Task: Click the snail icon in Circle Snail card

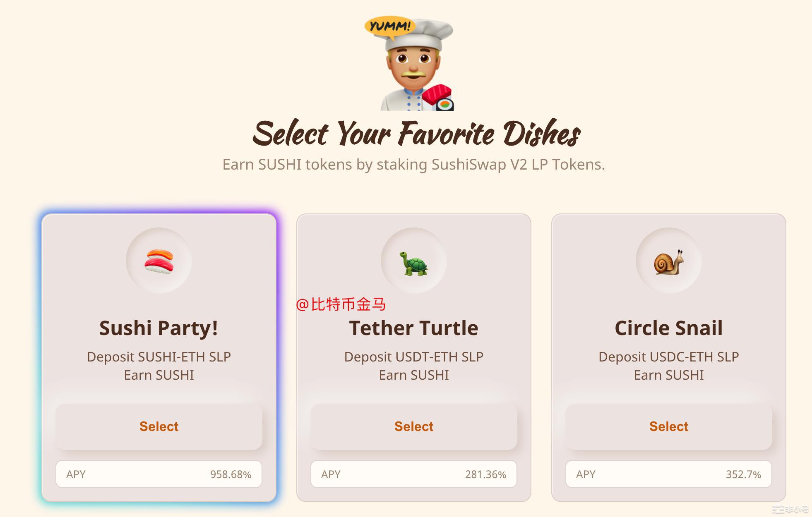Action: click(x=668, y=262)
